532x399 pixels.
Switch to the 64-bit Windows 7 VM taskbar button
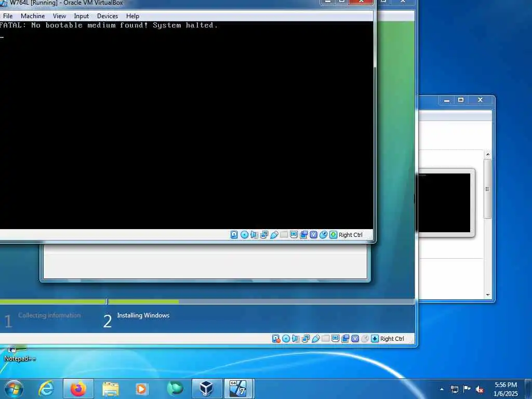(x=238, y=389)
